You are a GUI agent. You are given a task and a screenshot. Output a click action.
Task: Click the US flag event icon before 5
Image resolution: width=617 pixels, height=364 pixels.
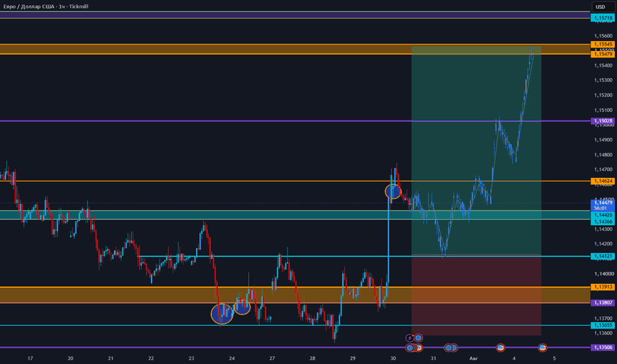542,348
